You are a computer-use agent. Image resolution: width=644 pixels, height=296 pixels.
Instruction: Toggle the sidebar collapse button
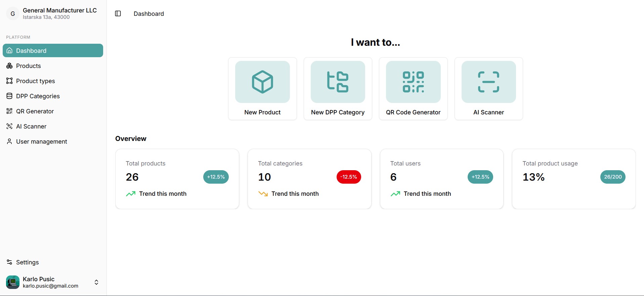click(118, 14)
